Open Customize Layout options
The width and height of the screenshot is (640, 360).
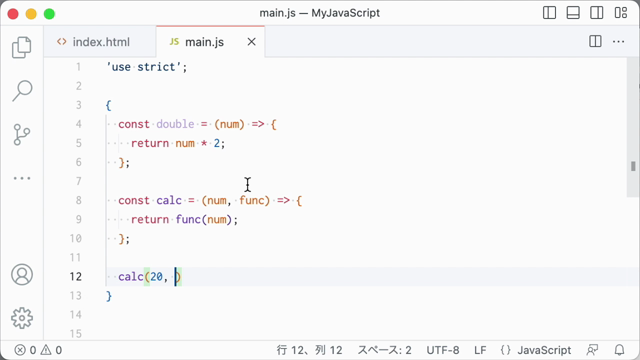tap(621, 13)
